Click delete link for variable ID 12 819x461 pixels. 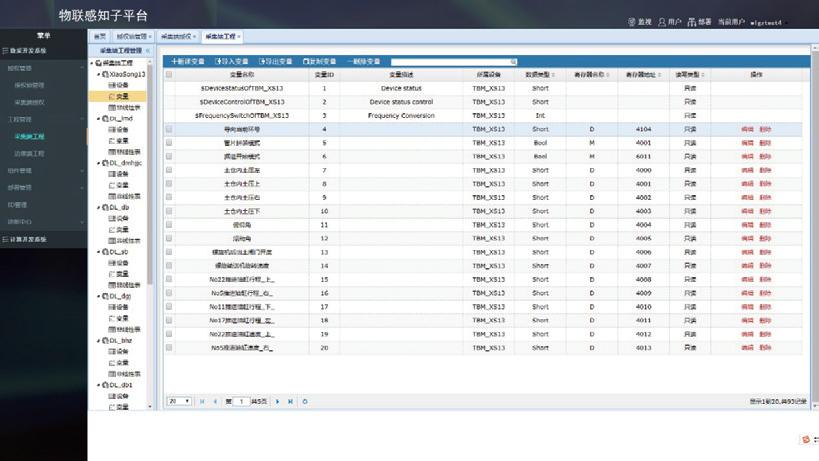click(765, 238)
